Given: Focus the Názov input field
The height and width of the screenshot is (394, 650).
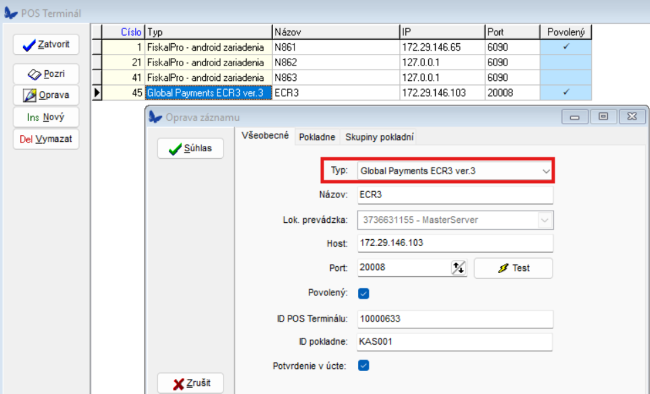Looking at the screenshot, I should pyautogui.click(x=455, y=195).
